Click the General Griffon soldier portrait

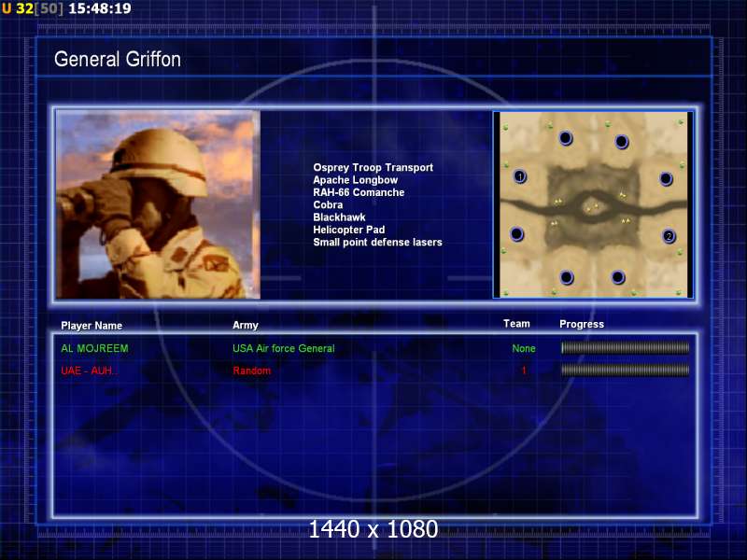pos(158,204)
